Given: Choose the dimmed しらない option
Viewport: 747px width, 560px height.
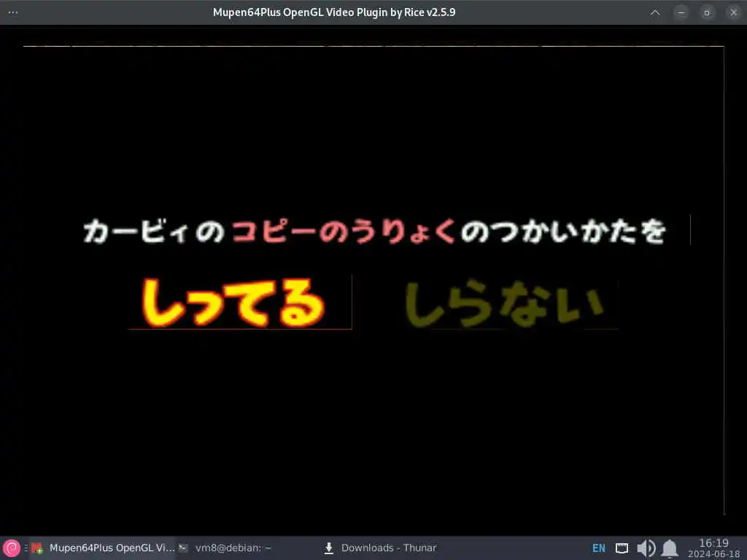Looking at the screenshot, I should tap(504, 304).
